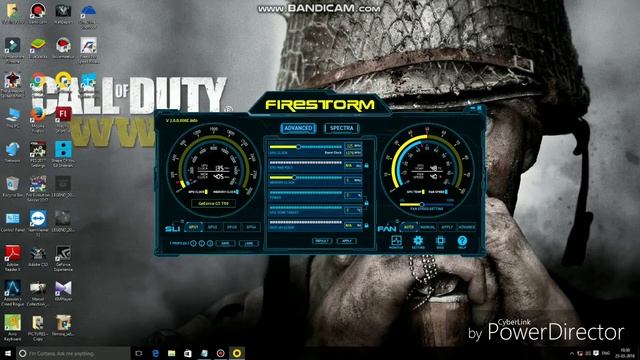
Task: Click DEFAULT under the sliders
Action: (x=322, y=241)
